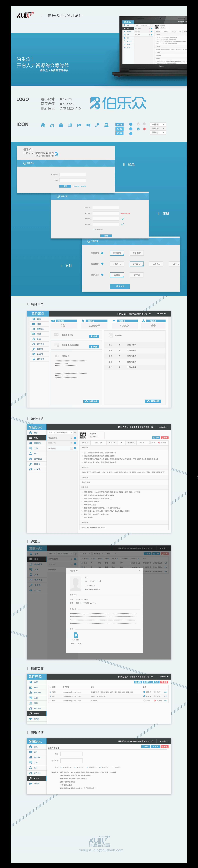
Task: Open the admin dropdown on the 后台首页 dashboard
Action: [161, 314]
